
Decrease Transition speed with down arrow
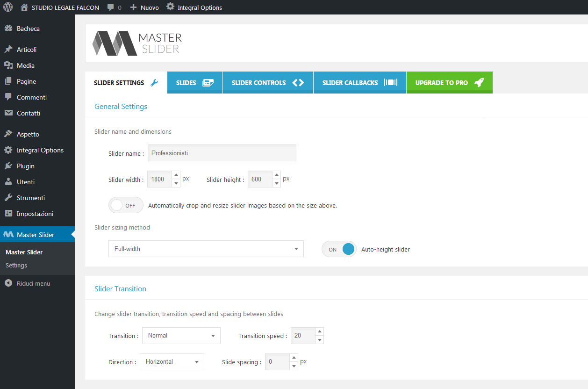pyautogui.click(x=320, y=340)
